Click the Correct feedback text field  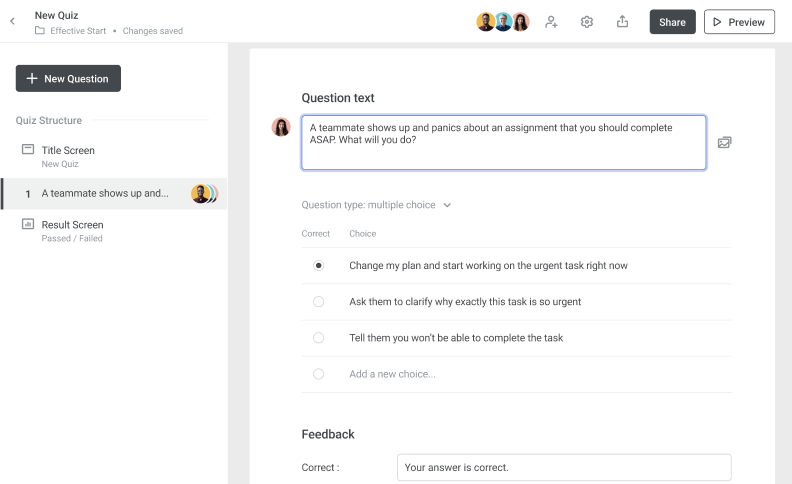point(563,467)
